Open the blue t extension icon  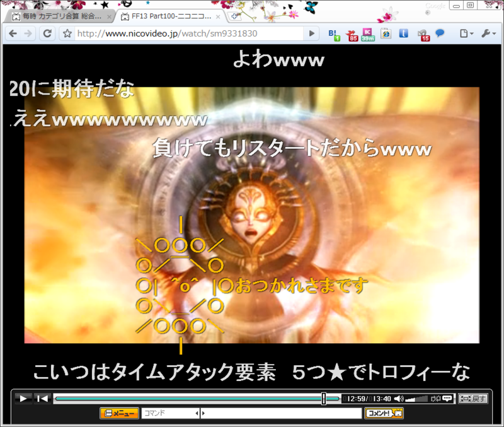[403, 33]
